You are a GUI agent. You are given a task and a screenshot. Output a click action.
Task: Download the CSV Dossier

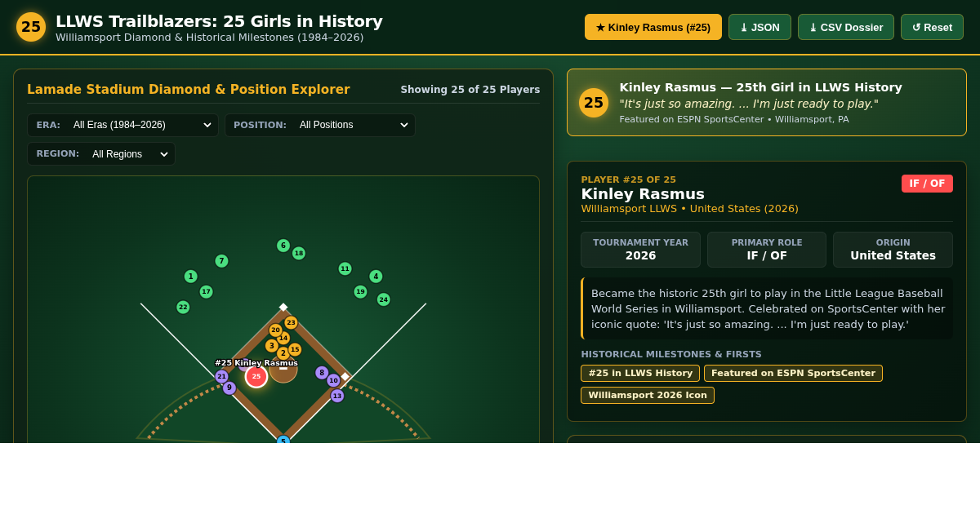(x=846, y=27)
